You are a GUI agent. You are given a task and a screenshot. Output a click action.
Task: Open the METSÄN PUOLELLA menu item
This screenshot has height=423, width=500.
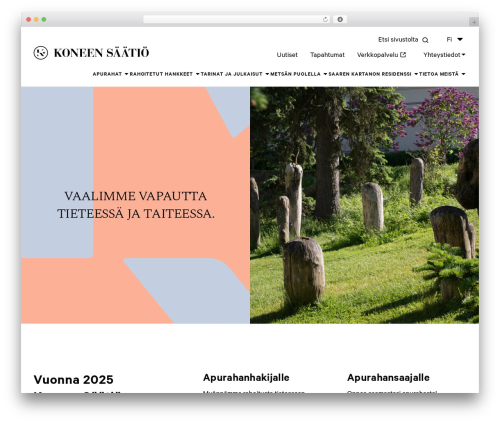tap(295, 74)
